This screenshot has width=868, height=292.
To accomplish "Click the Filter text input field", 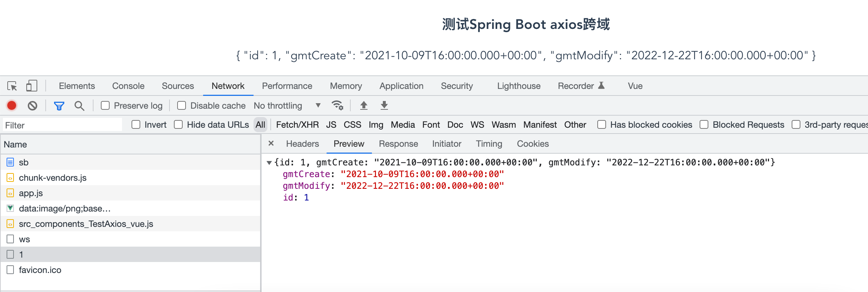I will tap(62, 125).
